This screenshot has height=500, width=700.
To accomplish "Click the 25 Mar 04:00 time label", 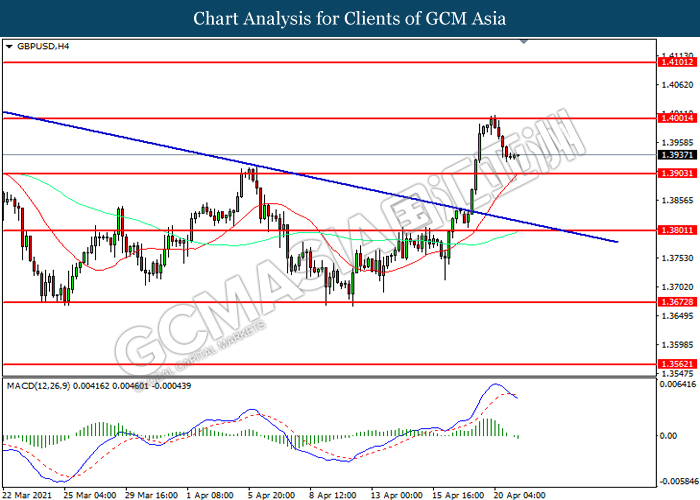I will (90, 495).
